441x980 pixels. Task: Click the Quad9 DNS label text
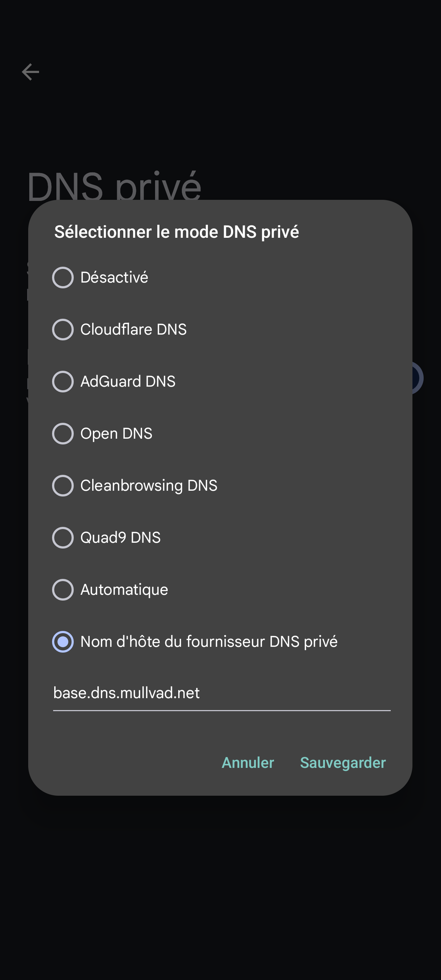point(121,538)
